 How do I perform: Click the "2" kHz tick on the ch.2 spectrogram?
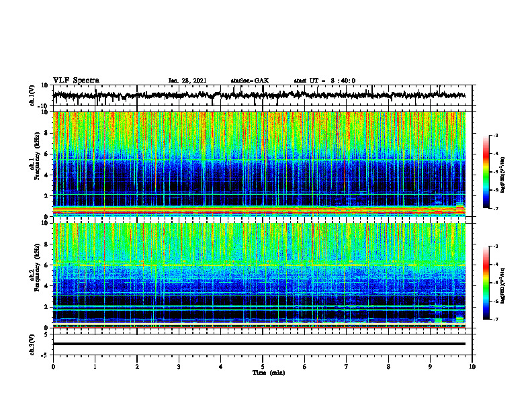coord(46,307)
